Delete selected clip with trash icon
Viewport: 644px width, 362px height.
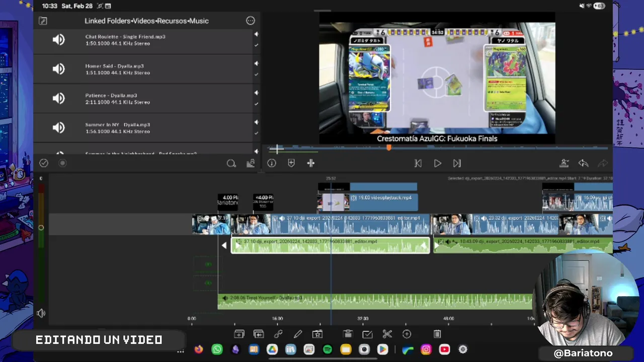pos(437,334)
